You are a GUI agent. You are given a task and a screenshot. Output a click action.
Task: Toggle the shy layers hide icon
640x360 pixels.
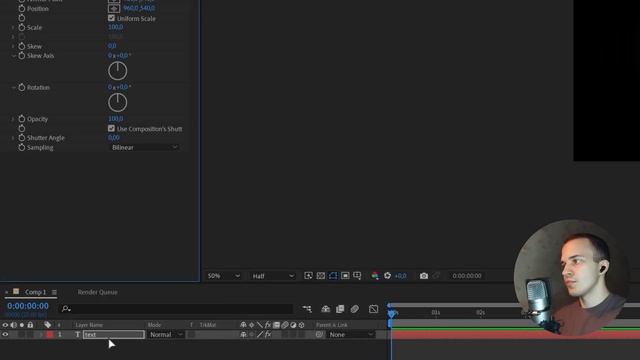coord(325,309)
